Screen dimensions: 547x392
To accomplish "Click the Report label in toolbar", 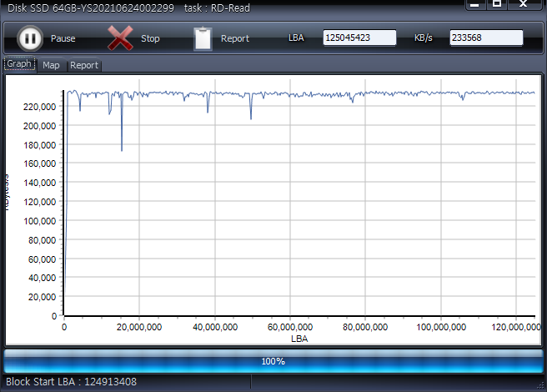I will tap(234, 39).
